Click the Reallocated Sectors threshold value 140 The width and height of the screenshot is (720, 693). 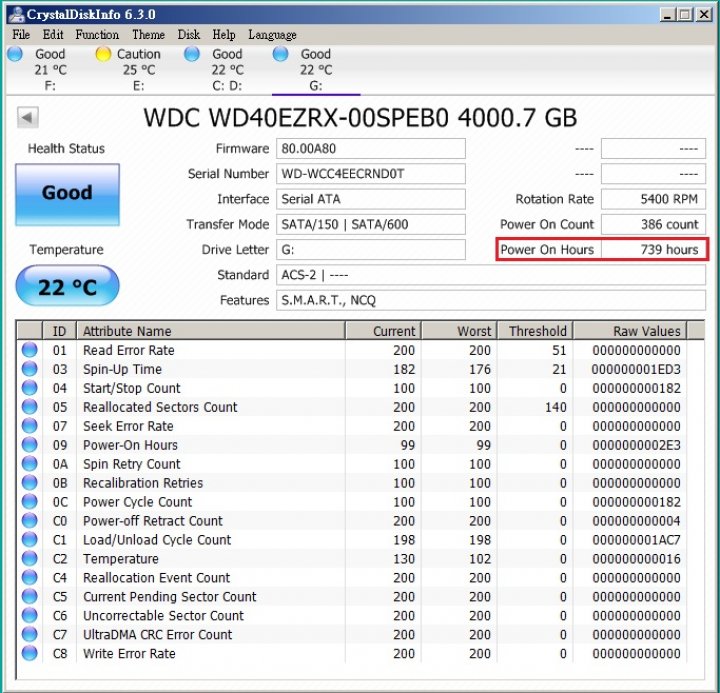(556, 407)
